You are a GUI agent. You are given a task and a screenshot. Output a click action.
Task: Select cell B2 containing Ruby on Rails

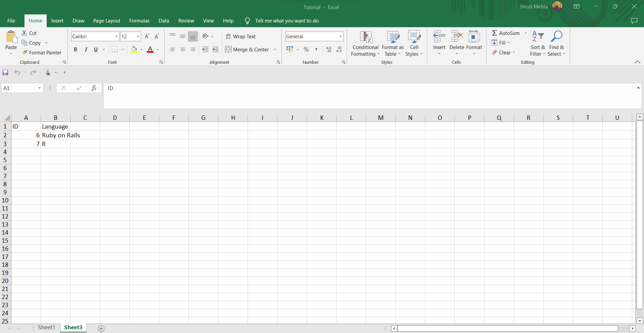click(x=55, y=135)
